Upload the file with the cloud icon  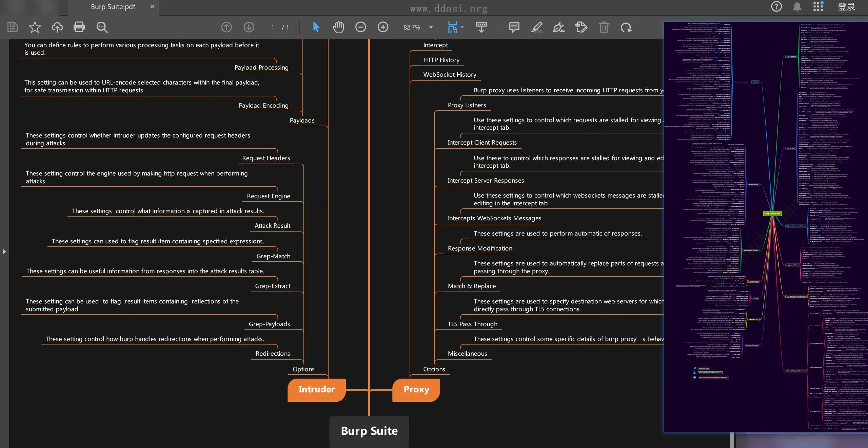pyautogui.click(x=57, y=27)
